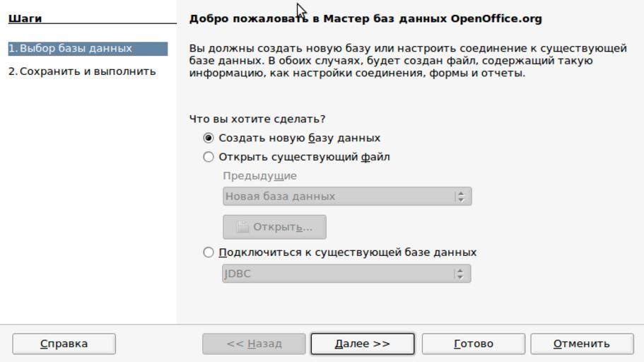The width and height of the screenshot is (644, 362).
Task: Click the << Назад button
Action: pyautogui.click(x=254, y=344)
